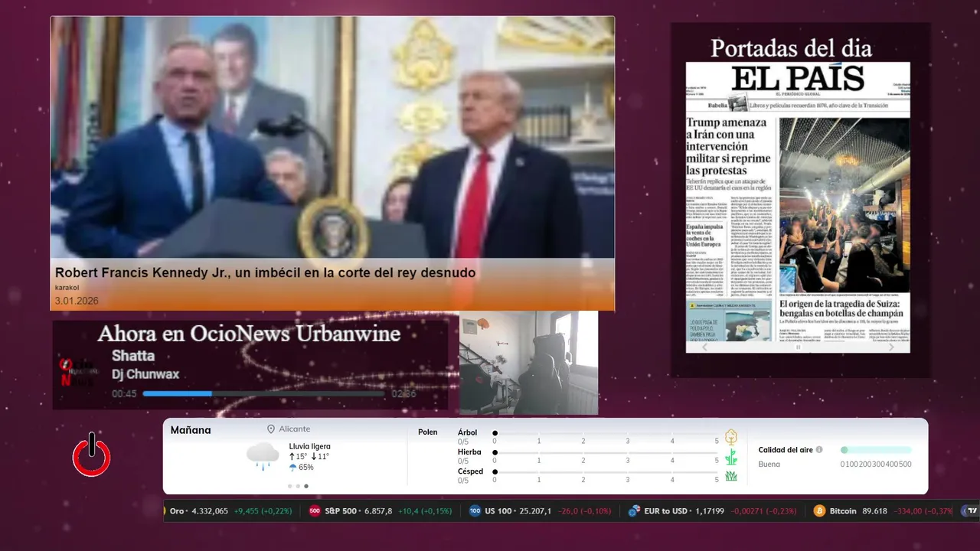Click the song title Shatta
The height and width of the screenshot is (551, 980).
[x=133, y=356]
